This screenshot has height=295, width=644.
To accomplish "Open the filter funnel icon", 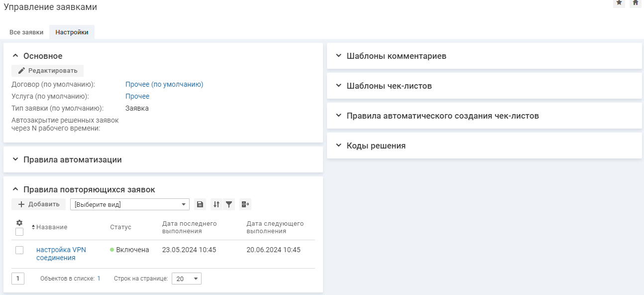I will pyautogui.click(x=229, y=204).
